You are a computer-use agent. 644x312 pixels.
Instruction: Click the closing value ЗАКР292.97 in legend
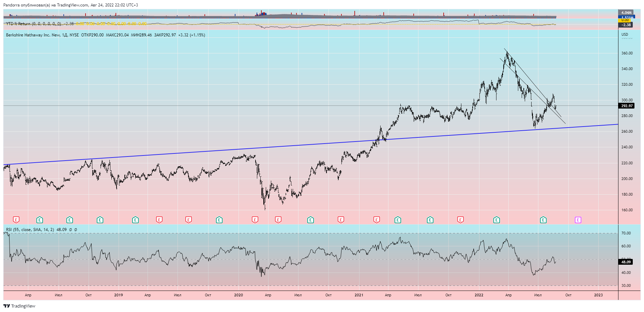click(x=165, y=35)
